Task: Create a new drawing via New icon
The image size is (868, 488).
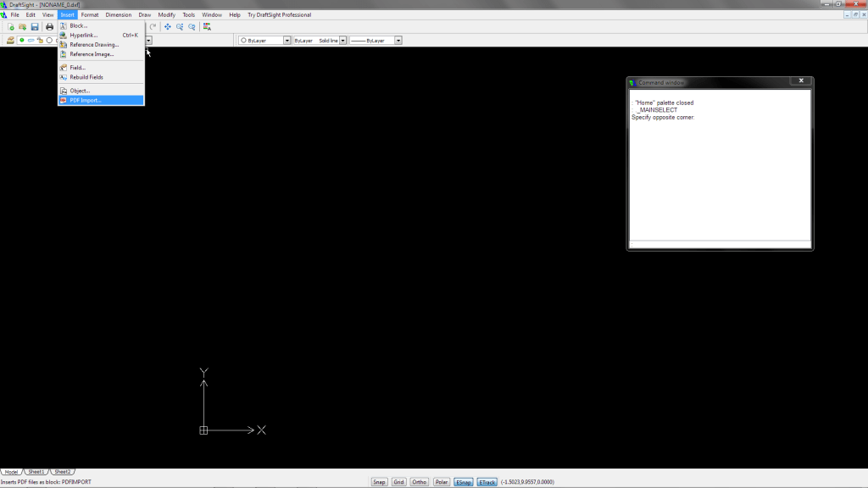Action: (11, 26)
